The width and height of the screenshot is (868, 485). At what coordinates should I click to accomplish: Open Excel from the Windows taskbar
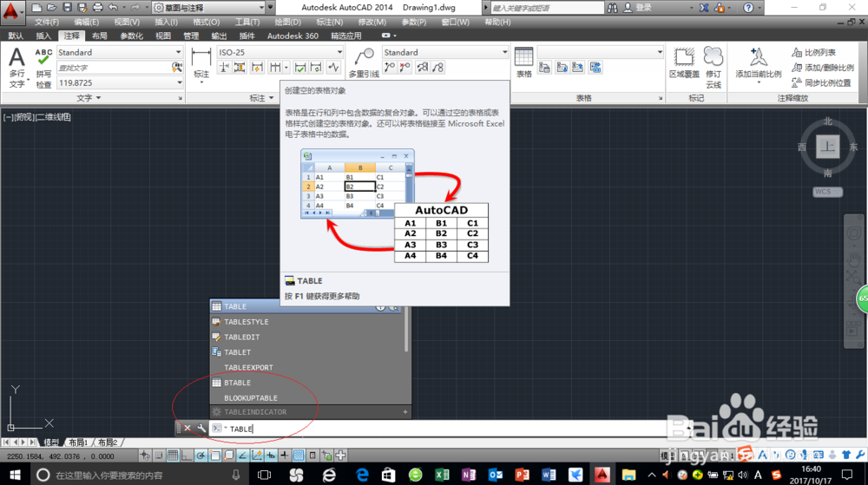(x=442, y=475)
